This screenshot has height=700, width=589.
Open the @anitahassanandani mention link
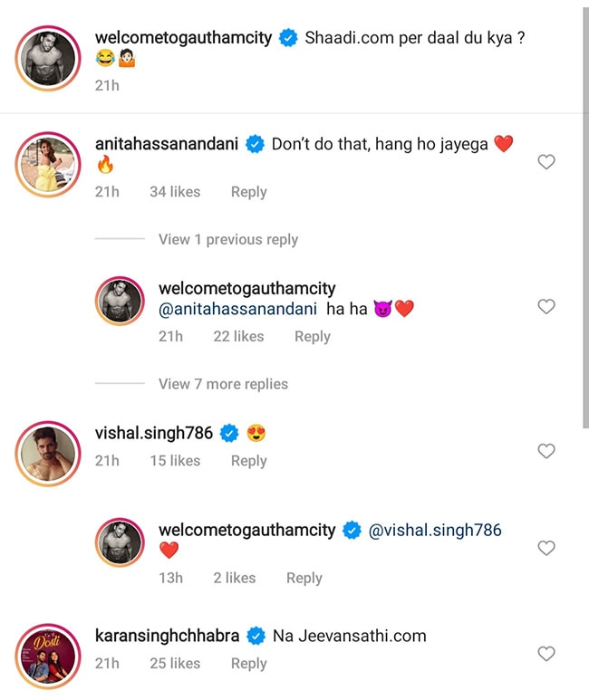(x=237, y=309)
